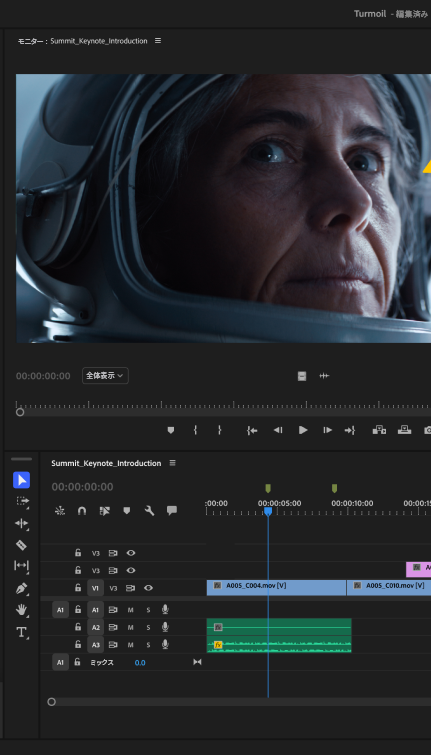
Task: Toggle visibility eye of the V1 row
Action: click(148, 588)
